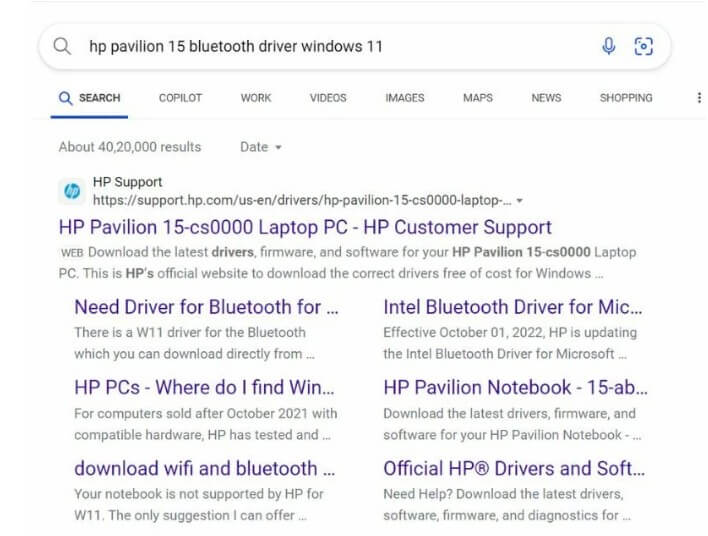Viewport: 708px width, 536px height.
Task: Open visual search camera icon
Action: tap(643, 46)
